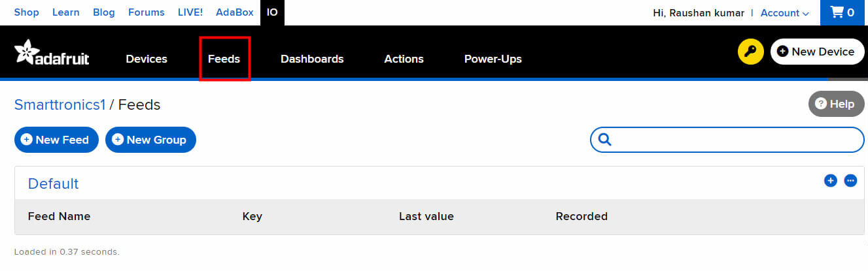868x271 pixels.
Task: Open the yellow API key button
Action: pyautogui.click(x=750, y=52)
